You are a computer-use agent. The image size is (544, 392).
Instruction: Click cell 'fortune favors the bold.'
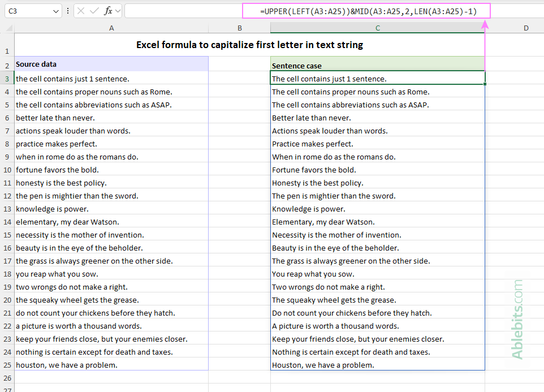tap(111, 170)
